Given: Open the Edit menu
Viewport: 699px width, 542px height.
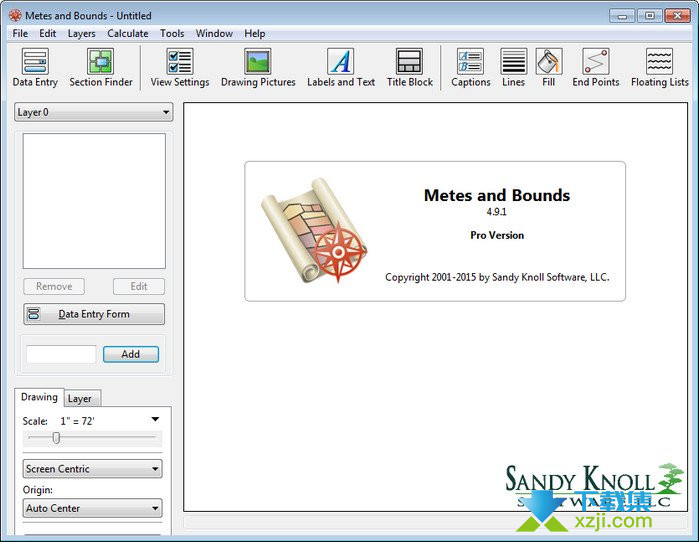Looking at the screenshot, I should 48,33.
